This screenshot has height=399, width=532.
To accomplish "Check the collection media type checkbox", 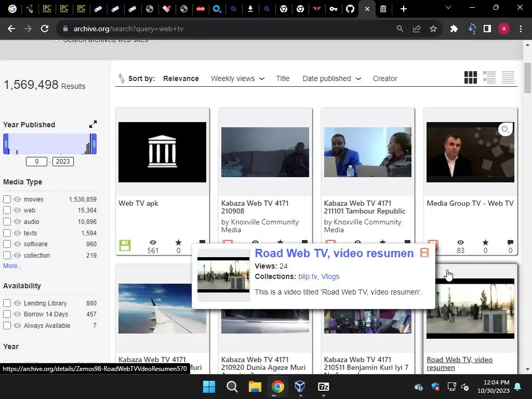I will coord(7,255).
